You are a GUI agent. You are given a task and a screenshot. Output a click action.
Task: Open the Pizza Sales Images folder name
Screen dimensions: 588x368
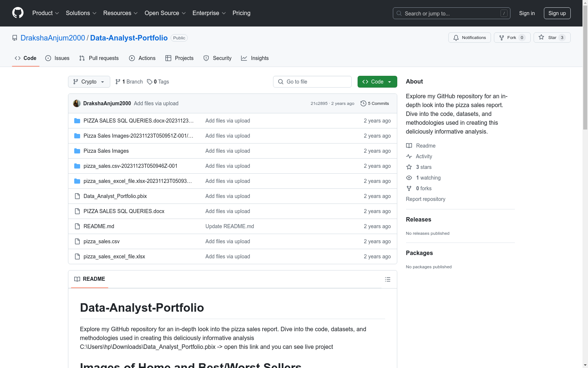pyautogui.click(x=106, y=151)
